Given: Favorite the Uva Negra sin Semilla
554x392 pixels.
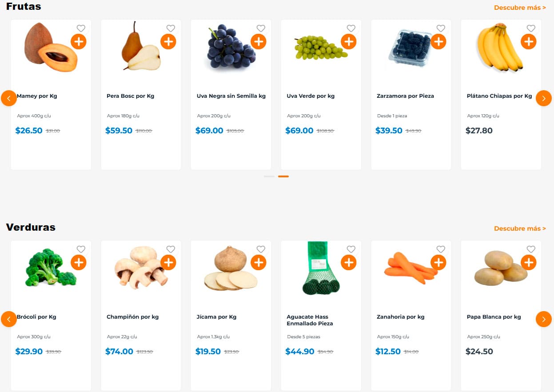Looking at the screenshot, I should 261,28.
